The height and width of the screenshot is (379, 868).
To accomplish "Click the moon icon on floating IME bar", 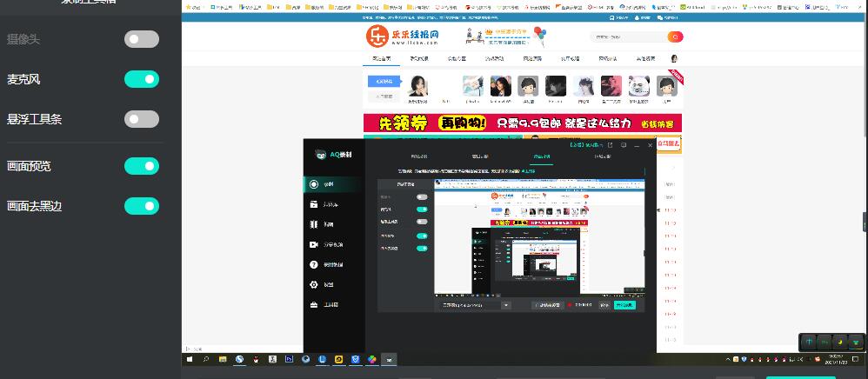I will [841, 342].
